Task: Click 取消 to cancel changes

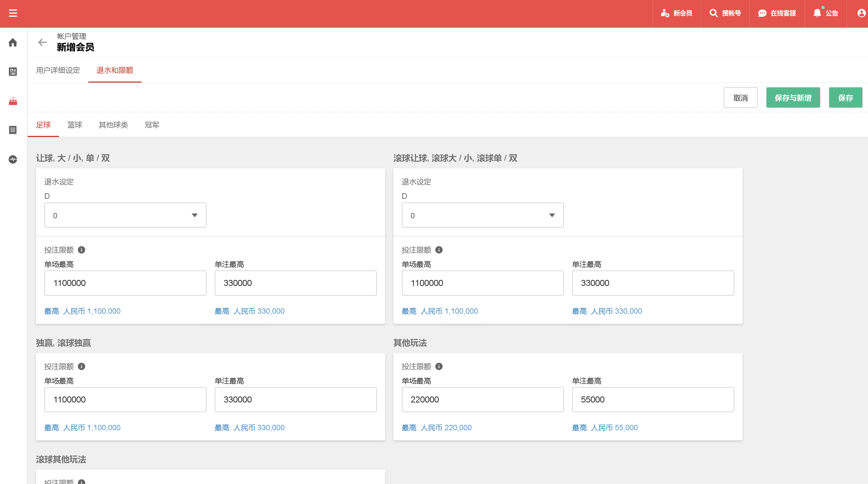Action: (741, 97)
